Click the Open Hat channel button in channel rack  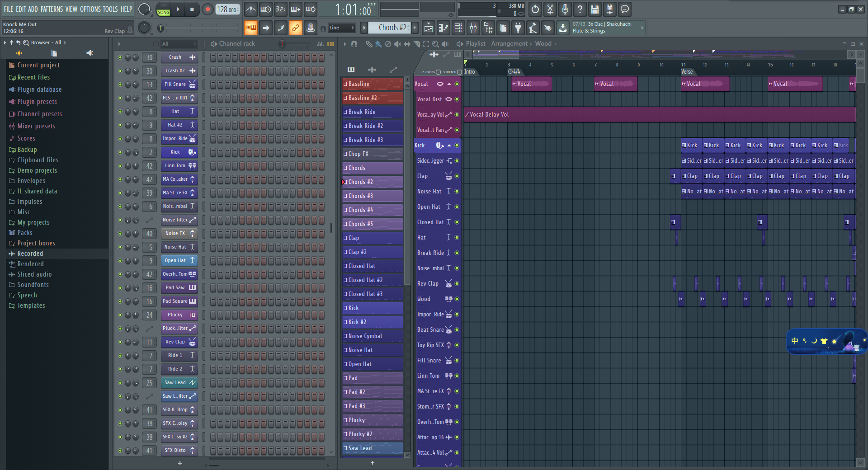(x=179, y=261)
